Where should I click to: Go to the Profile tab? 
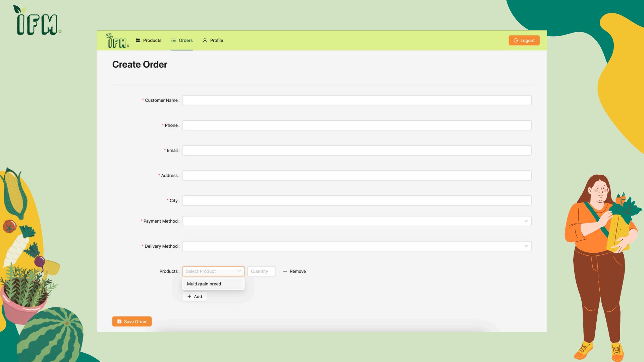(216, 41)
